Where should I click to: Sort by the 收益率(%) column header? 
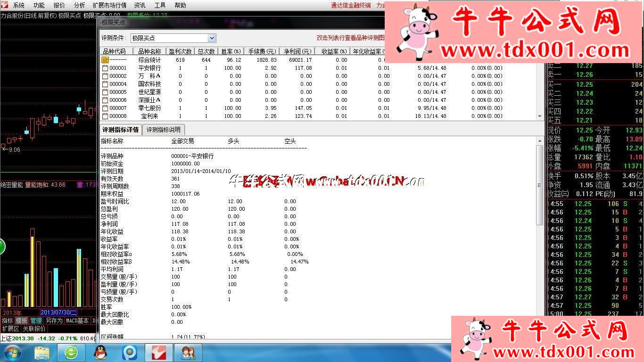tap(331, 51)
